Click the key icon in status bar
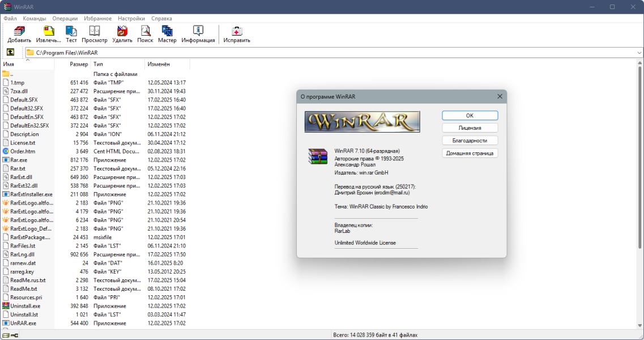Image resolution: width=644 pixels, height=340 pixels. [14, 335]
